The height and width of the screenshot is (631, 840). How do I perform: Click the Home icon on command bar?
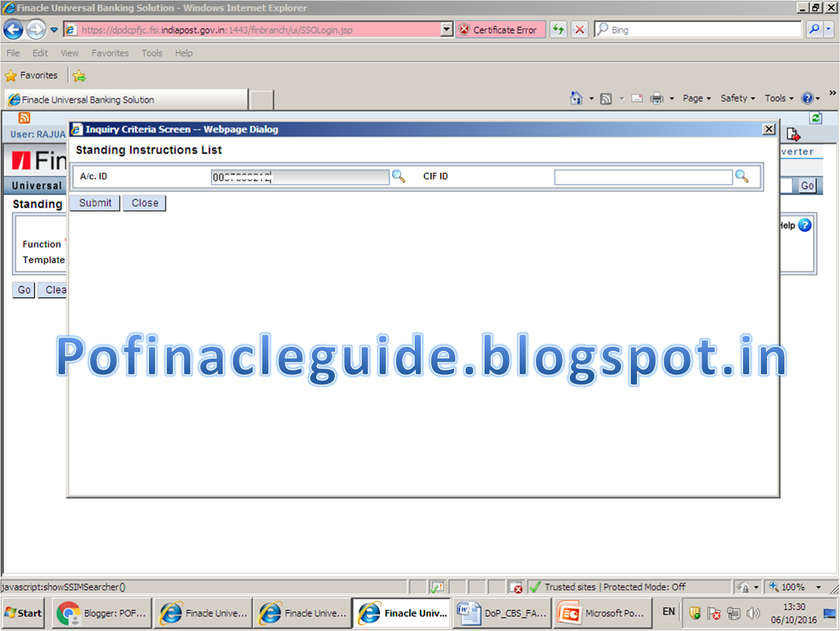[576, 98]
